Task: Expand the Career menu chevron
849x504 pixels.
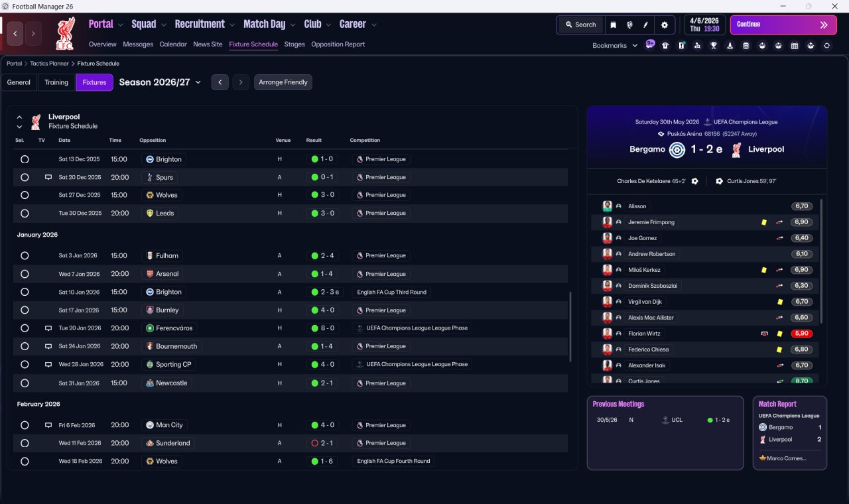Action: pos(373,25)
